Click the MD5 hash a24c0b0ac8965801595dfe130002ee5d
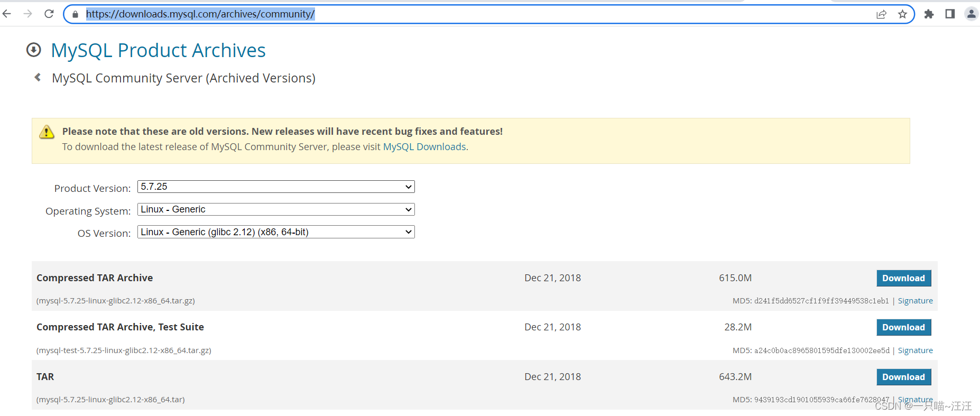Screen dimensions: 980x416 pos(822,350)
